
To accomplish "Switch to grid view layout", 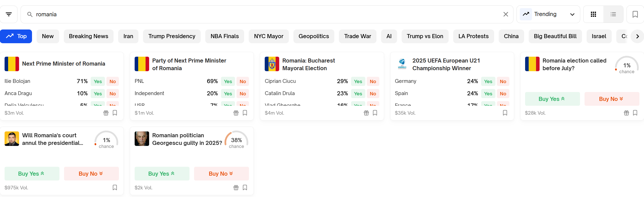I will click(593, 14).
